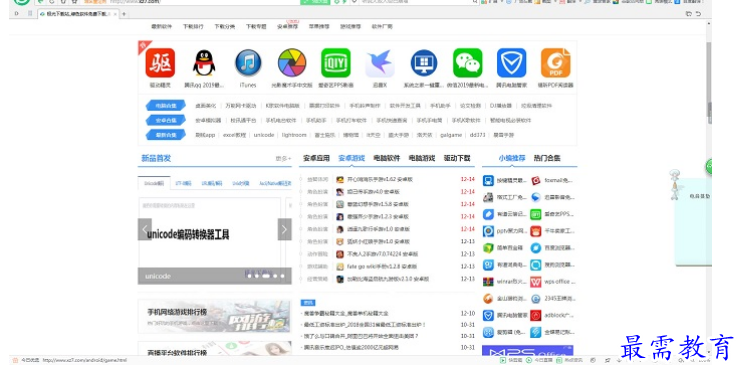Click the browser back arrow

pos(41,2)
